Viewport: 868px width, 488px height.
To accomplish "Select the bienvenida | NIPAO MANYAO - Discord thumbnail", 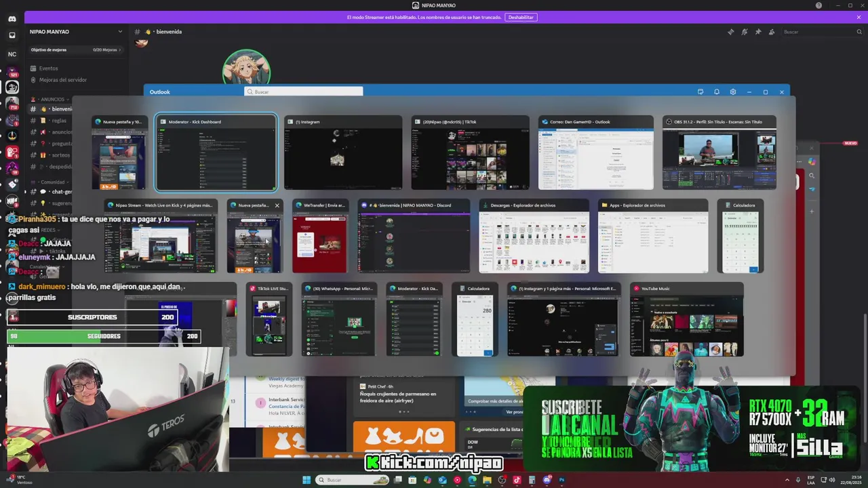I will [x=414, y=236].
